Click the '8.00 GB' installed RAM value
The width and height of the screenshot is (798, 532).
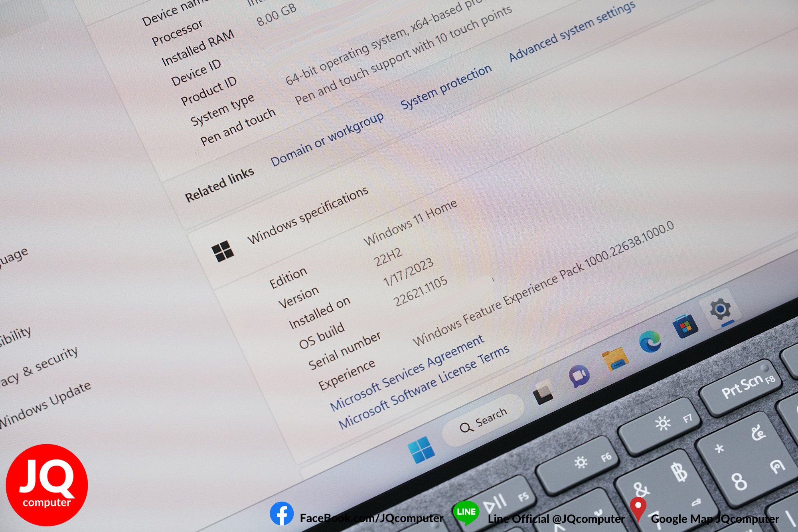pyautogui.click(x=277, y=15)
